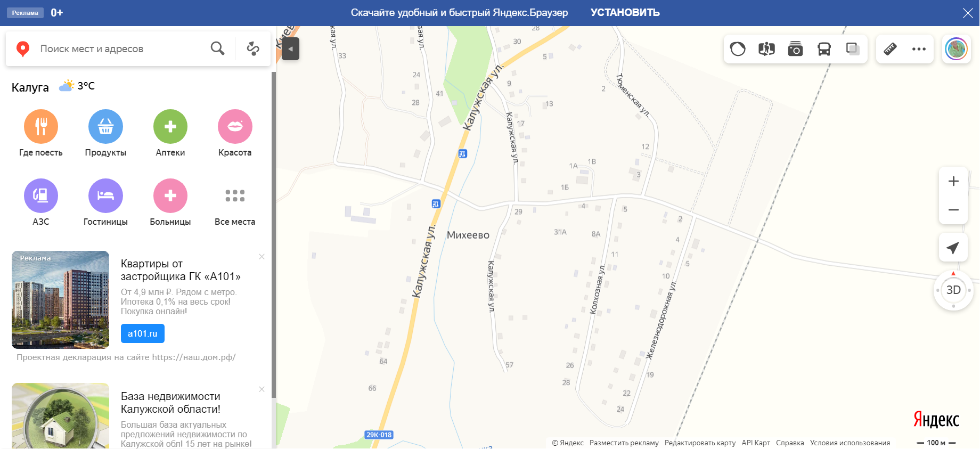This screenshot has width=980, height=449.
Task: Collapse the sidebar with arrow button
Action: (290, 49)
